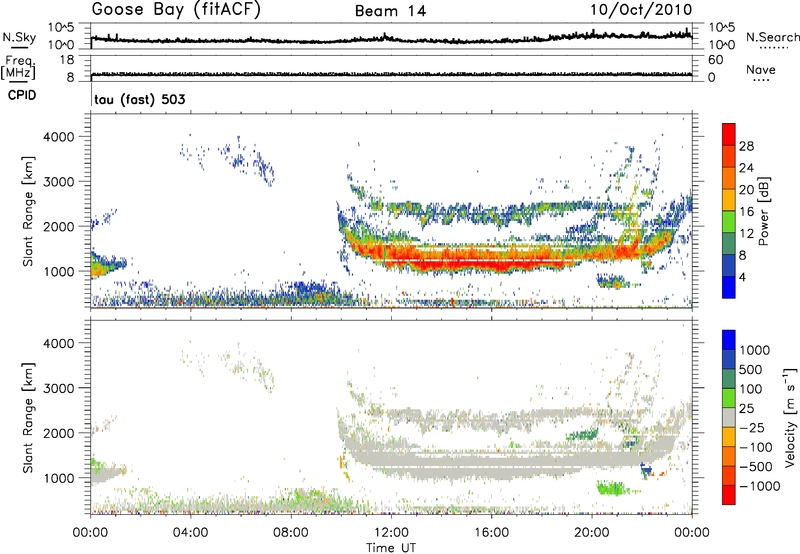Click the -1000 label on velocity colorbar
This screenshot has height=554, width=800.
759,486
